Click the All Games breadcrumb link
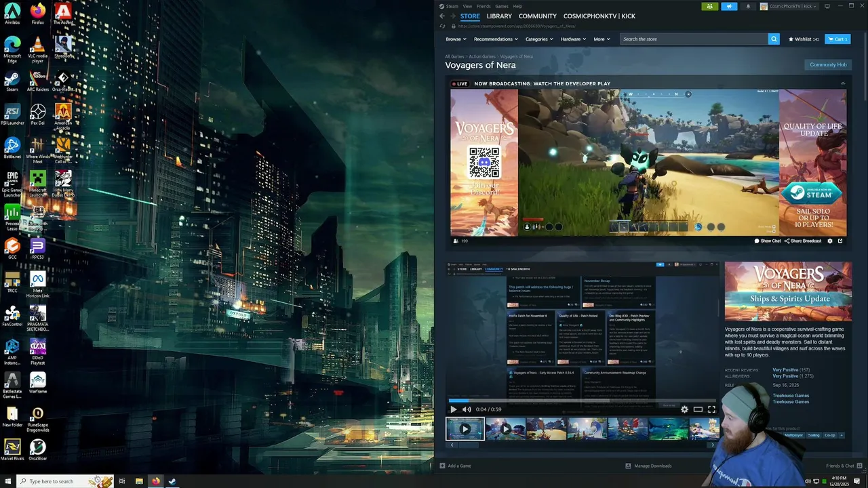This screenshot has height=488, width=868. coord(454,56)
